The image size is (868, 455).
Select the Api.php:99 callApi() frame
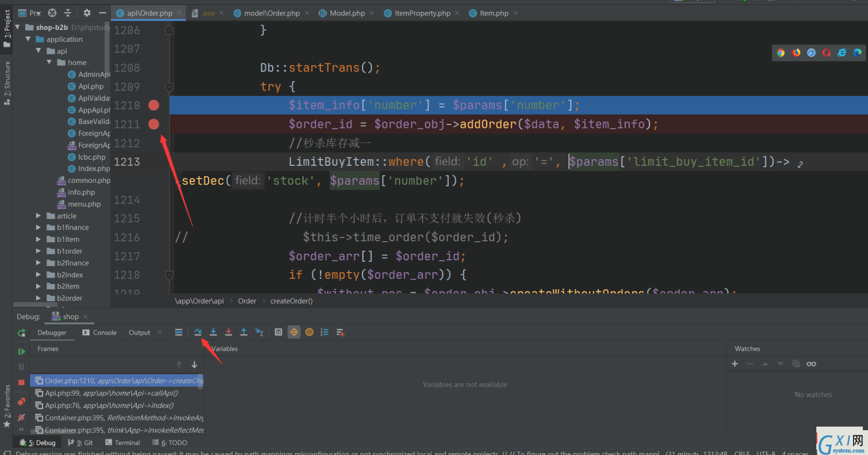117,393
